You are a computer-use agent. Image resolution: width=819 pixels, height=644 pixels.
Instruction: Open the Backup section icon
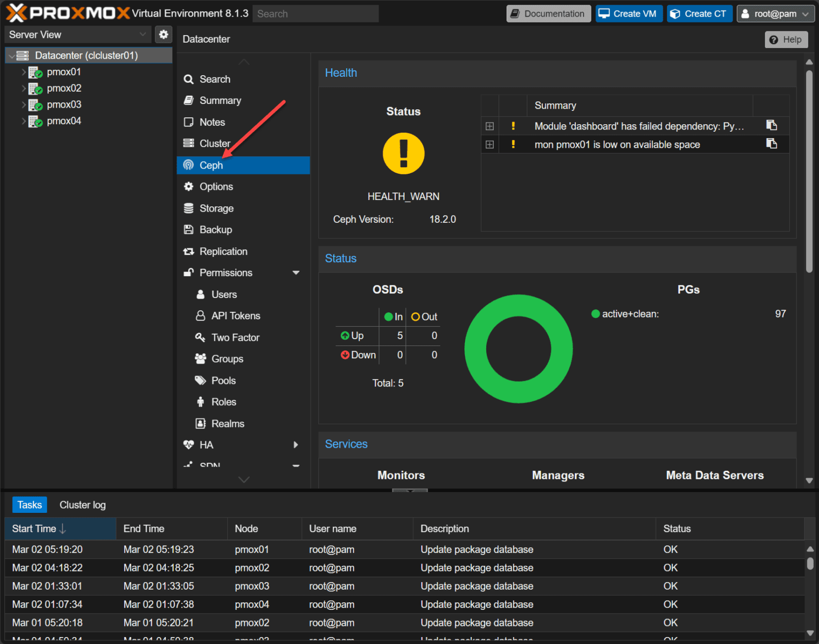189,230
